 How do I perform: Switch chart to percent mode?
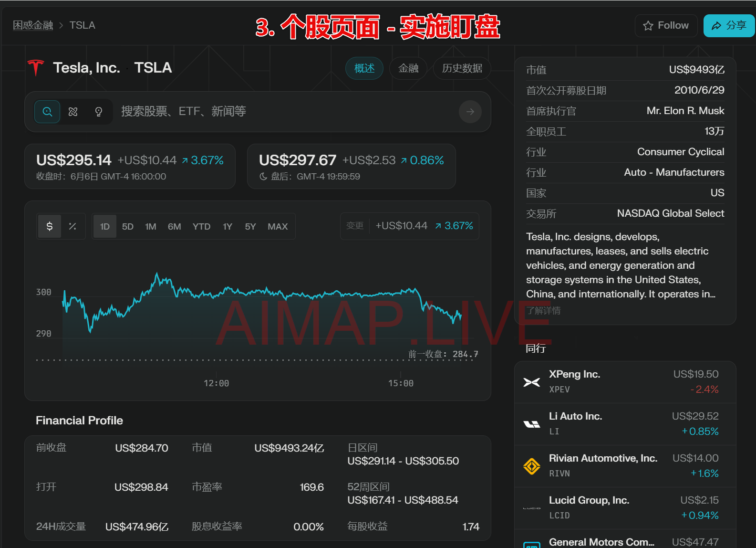click(72, 226)
